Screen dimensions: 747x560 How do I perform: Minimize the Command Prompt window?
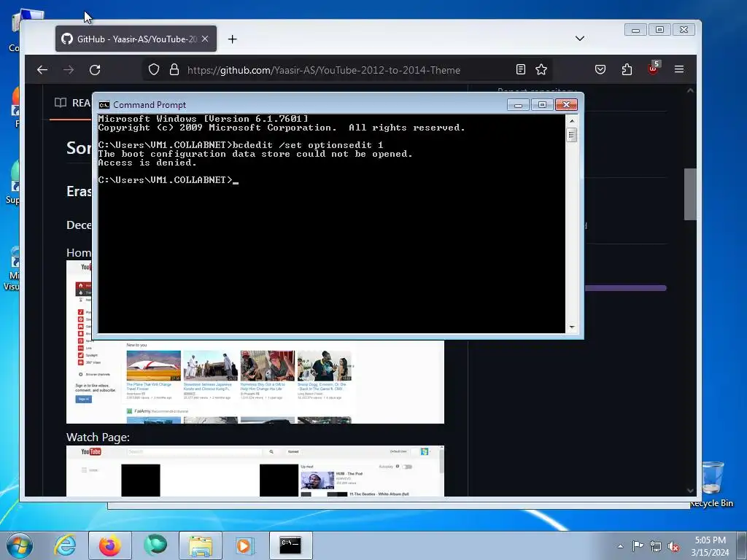point(518,105)
